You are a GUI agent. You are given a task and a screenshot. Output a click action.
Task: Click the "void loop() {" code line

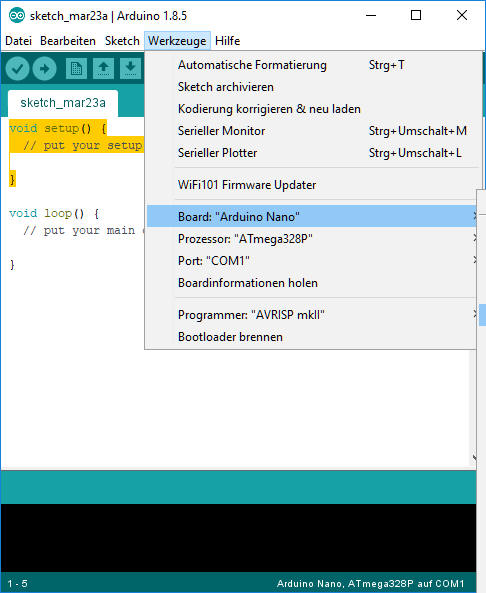(x=54, y=213)
